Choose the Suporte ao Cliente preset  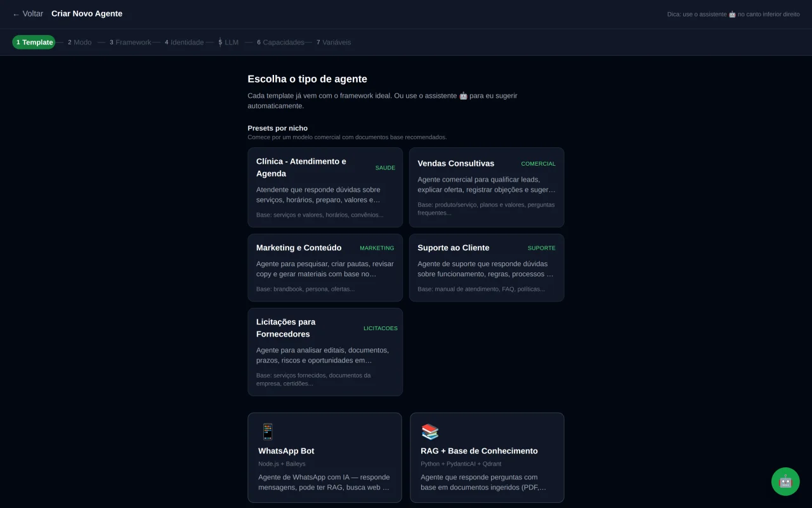pos(487,267)
